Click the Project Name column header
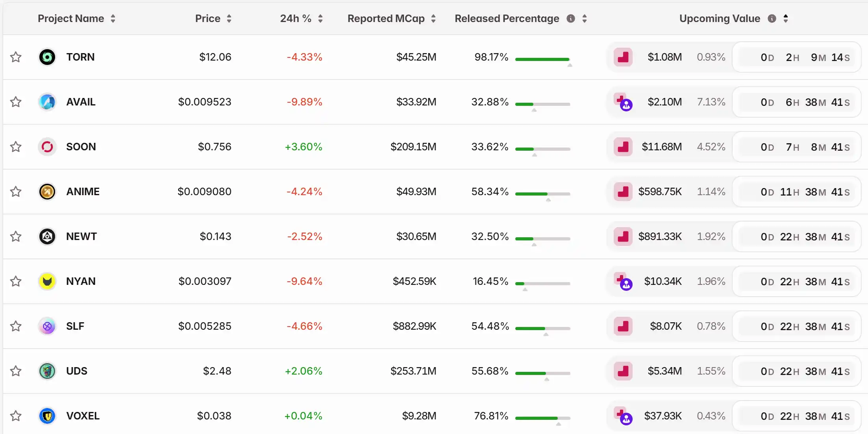The width and height of the screenshot is (868, 434). [x=71, y=18]
